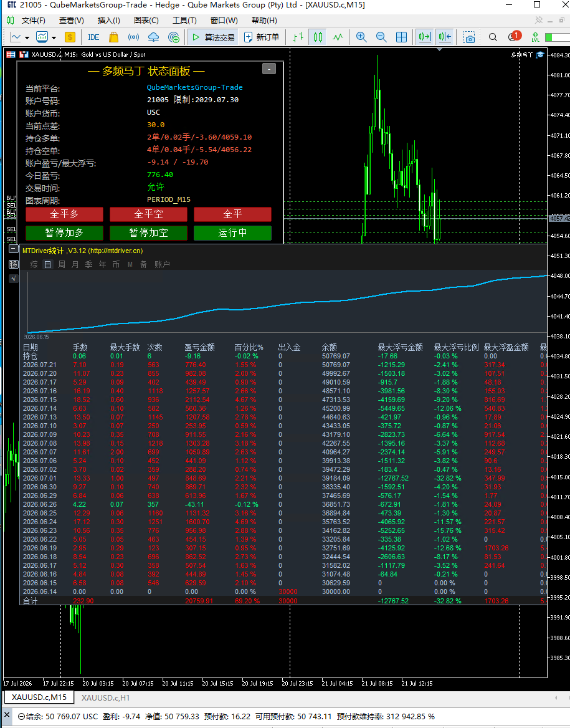The image size is (570, 728).
Task: Click the red 全平多 button
Action: click(65, 214)
